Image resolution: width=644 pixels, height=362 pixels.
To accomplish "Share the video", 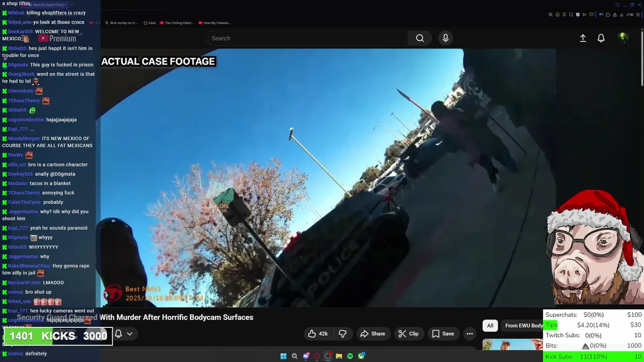I will coord(372,334).
